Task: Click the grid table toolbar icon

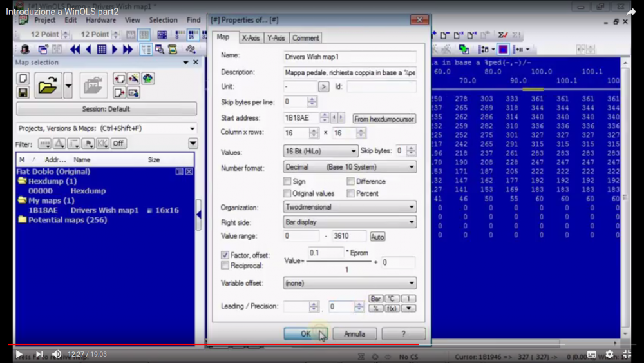Action: tap(102, 50)
